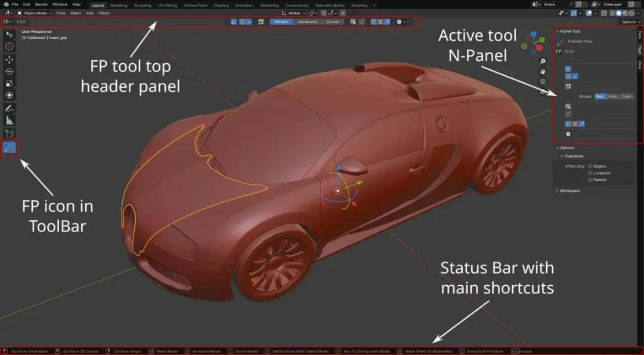Collapse the Transform subpanel
This screenshot has width=644, height=355.
(x=572, y=156)
